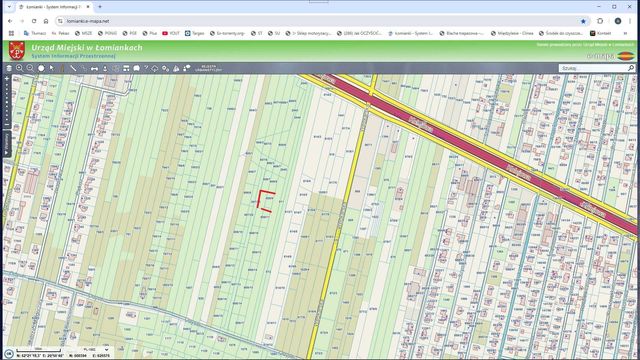The image size is (640, 360).
Task: Click the search magnifier beside Szukaj
Action: (631, 68)
